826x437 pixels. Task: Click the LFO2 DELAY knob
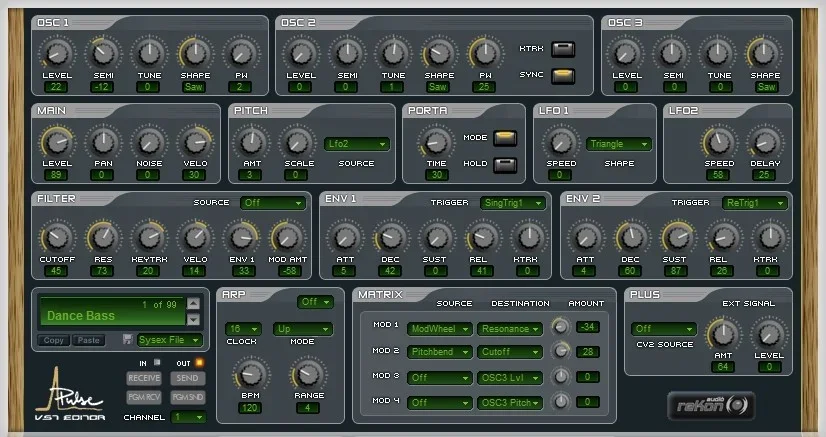(x=765, y=142)
